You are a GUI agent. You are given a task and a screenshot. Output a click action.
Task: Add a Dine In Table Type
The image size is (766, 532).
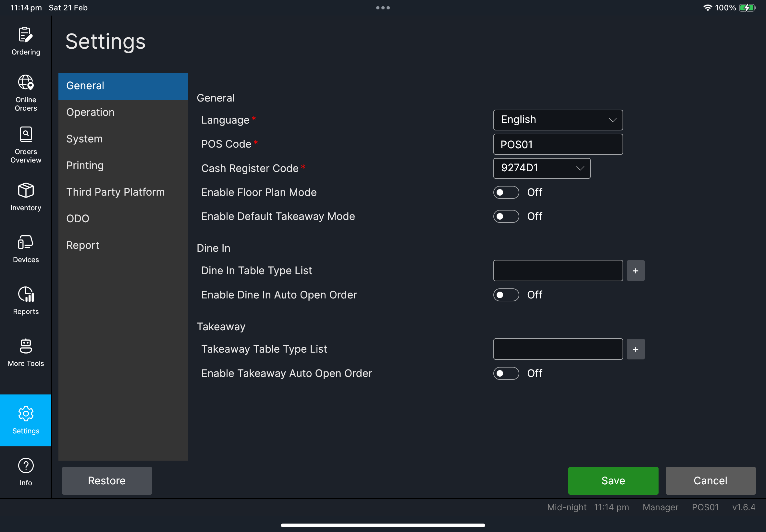[x=635, y=270]
